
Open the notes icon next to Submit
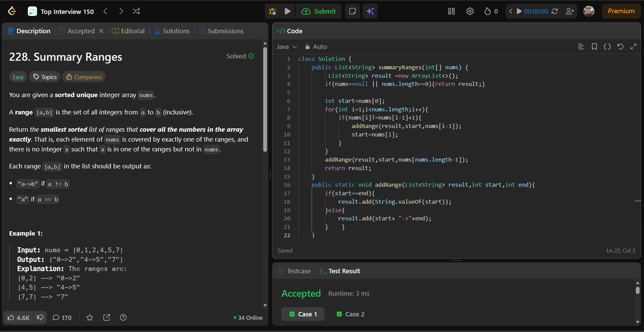(x=352, y=11)
